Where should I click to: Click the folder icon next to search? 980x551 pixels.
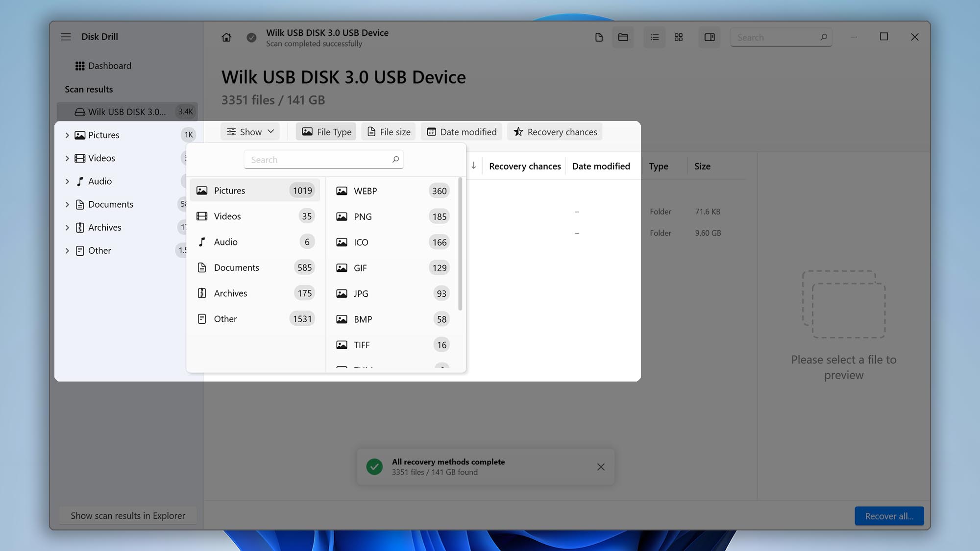tap(623, 37)
